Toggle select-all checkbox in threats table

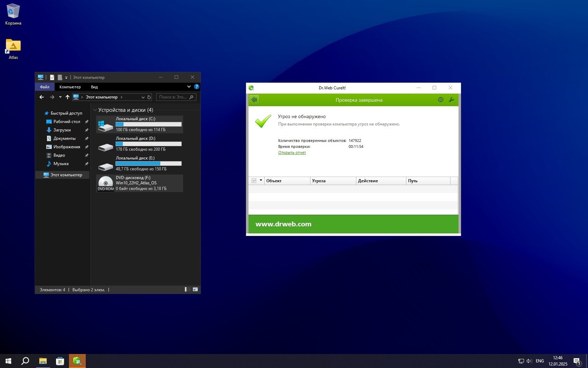(x=254, y=181)
